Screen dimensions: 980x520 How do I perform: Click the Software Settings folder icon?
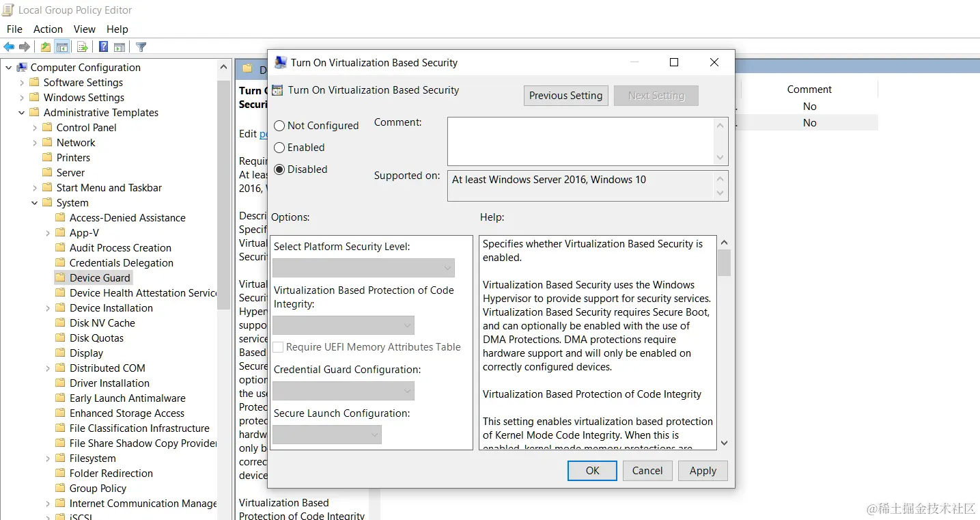pyautogui.click(x=34, y=83)
